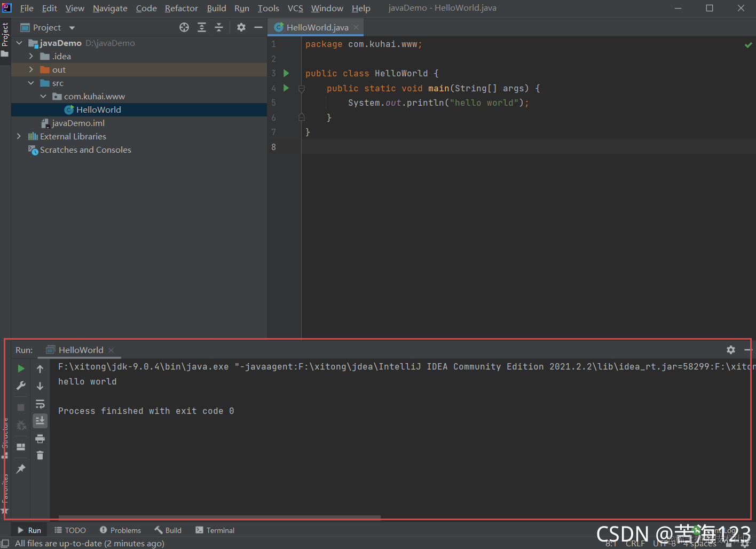Screen dimensions: 756x549
Task: Open the Project view dropdown
Action: [x=72, y=28]
